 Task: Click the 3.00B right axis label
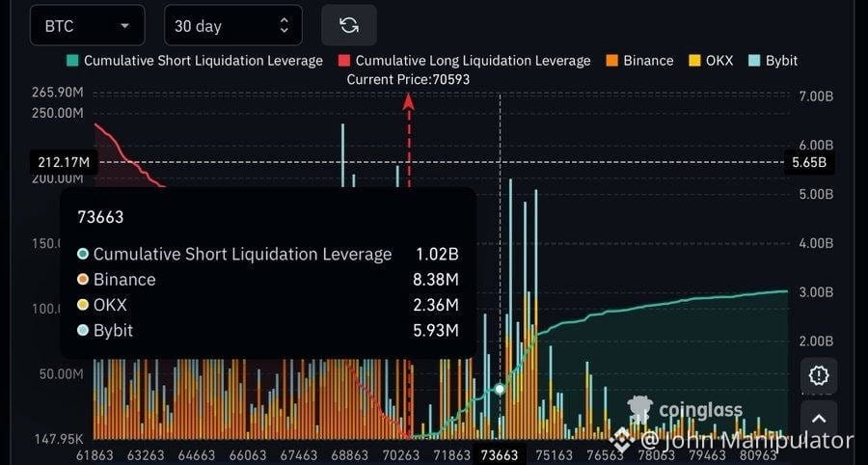point(815,292)
